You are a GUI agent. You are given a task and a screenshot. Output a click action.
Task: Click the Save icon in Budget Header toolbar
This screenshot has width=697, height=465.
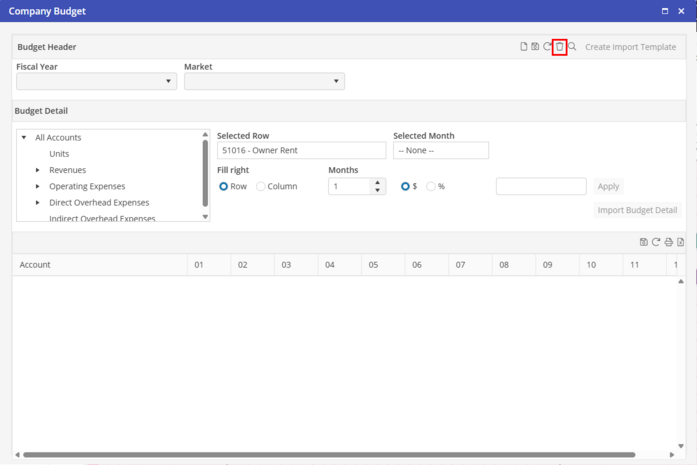535,47
